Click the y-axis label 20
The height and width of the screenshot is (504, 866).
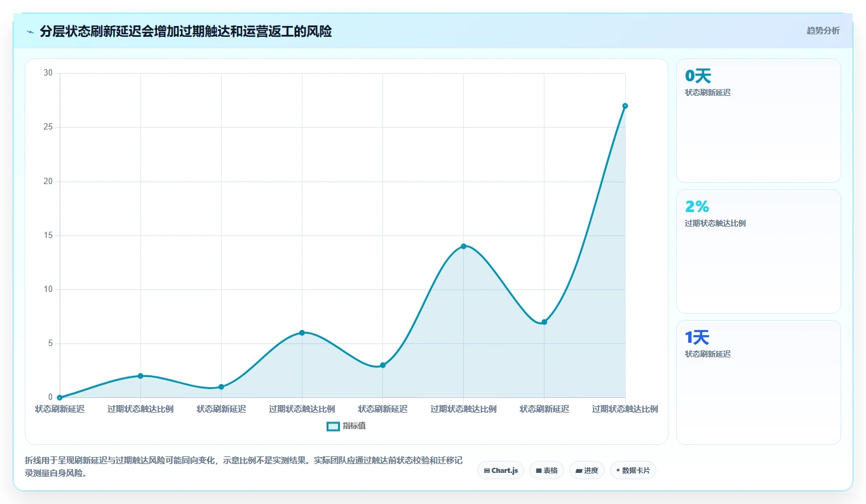pos(48,182)
